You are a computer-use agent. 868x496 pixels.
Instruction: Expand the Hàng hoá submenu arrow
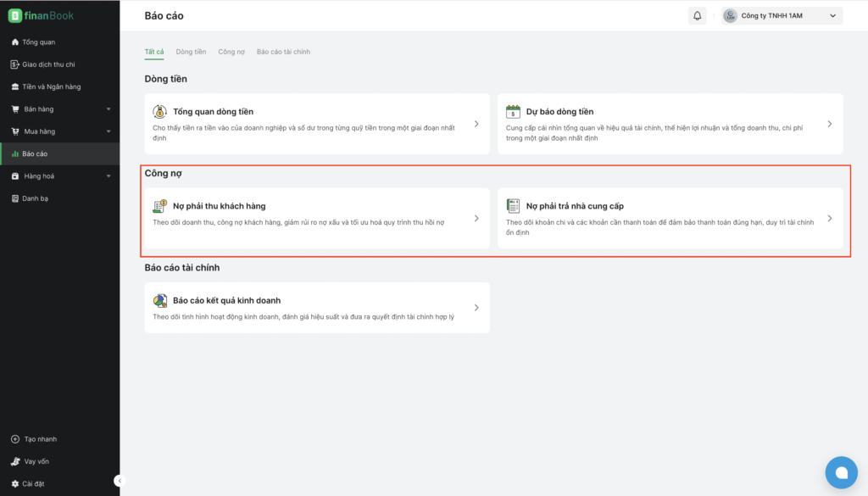click(x=108, y=176)
